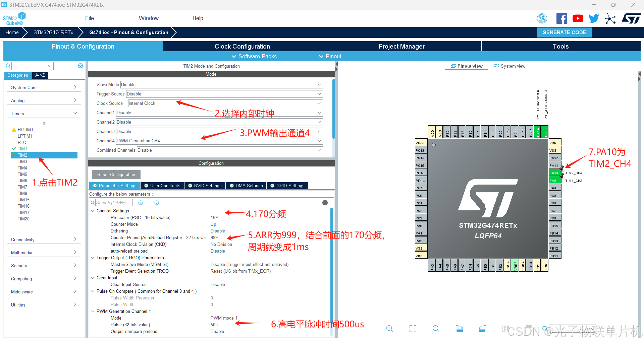This screenshot has height=342, width=644.
Task: Open the Facebook icon link
Action: click(x=561, y=18)
